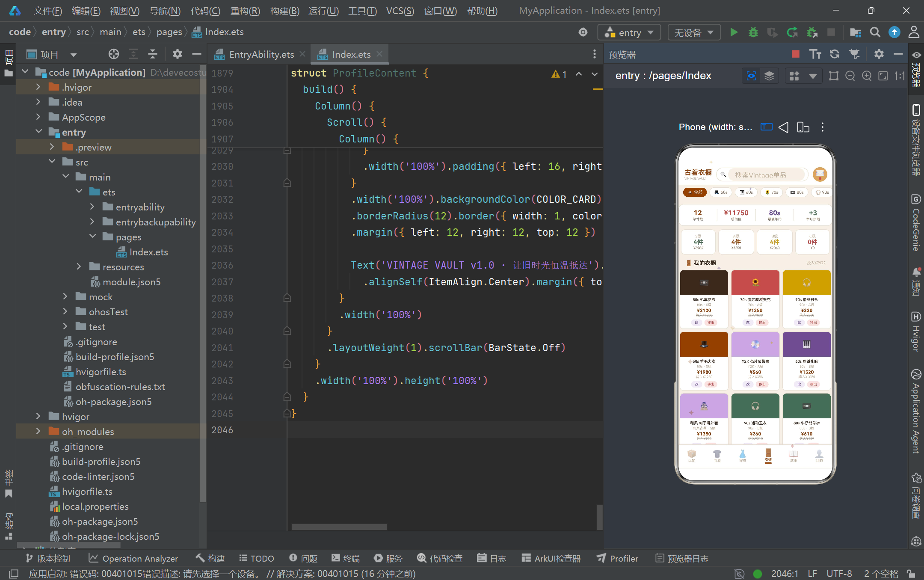Screen dimensions: 924x580
Task: Select the 50s filter chip in preview
Action: [721, 192]
